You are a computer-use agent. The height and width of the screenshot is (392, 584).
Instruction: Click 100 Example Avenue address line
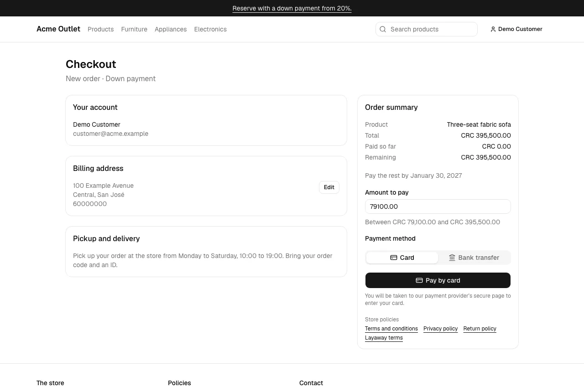coord(103,186)
